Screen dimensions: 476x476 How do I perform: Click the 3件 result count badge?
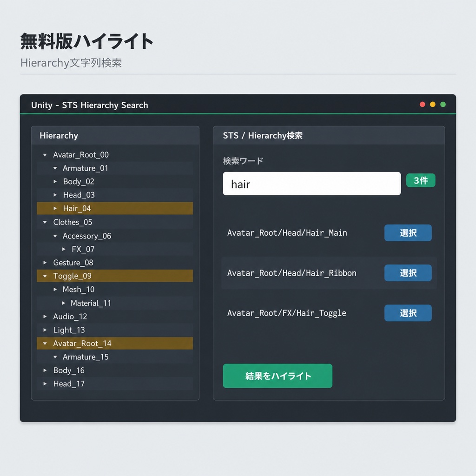(421, 181)
